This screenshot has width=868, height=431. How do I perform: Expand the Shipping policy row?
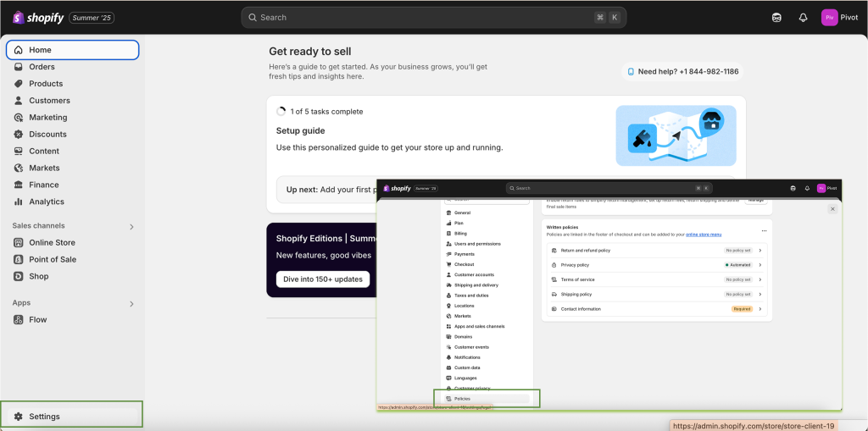click(x=657, y=295)
